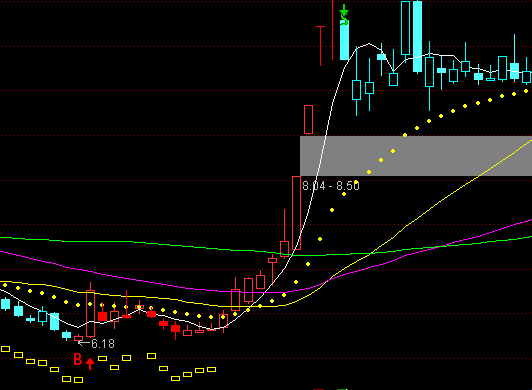Select the gray price gap rectangle
This screenshot has height=390, width=532.
(416, 156)
